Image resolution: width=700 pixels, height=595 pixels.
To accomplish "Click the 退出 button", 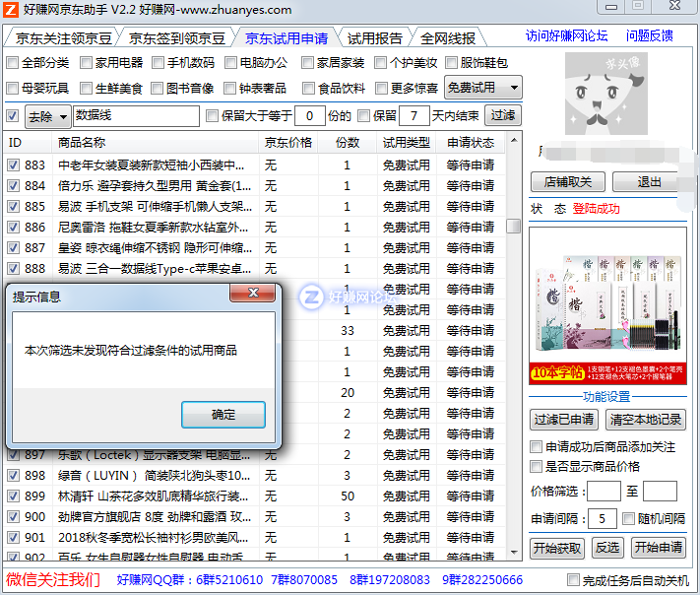I will pyautogui.click(x=649, y=182).
